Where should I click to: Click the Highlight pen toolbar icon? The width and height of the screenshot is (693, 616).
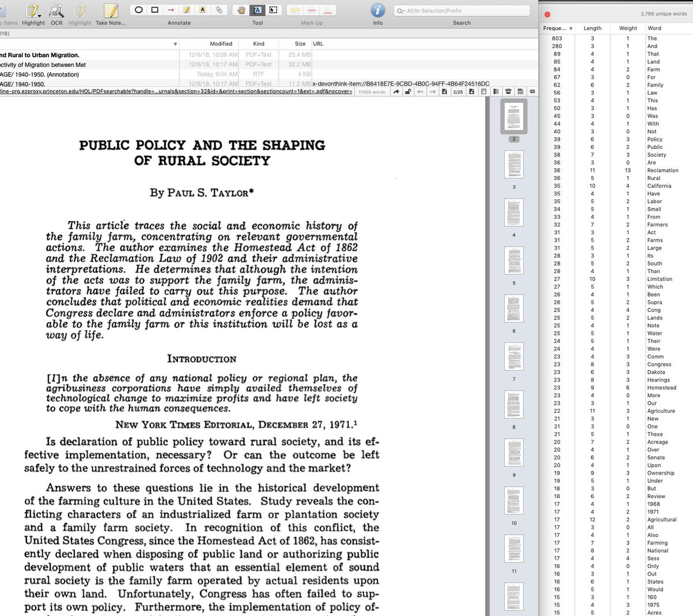pos(32,10)
